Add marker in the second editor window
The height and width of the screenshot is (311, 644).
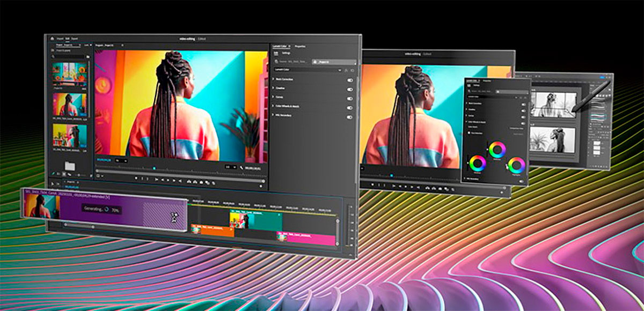point(372,184)
